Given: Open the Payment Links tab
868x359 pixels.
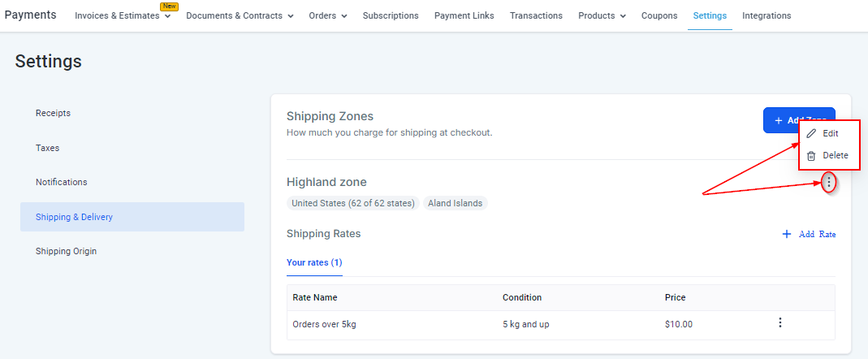Looking at the screenshot, I should point(464,16).
